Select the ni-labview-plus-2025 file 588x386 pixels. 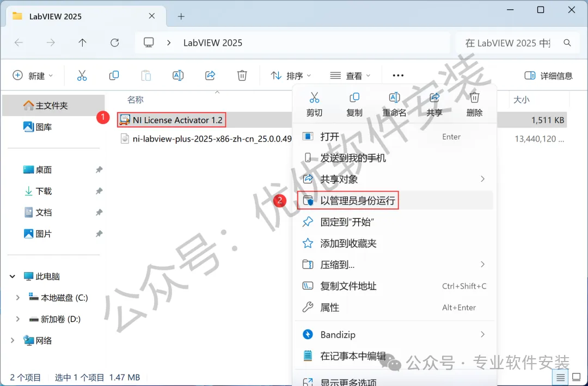pos(205,139)
